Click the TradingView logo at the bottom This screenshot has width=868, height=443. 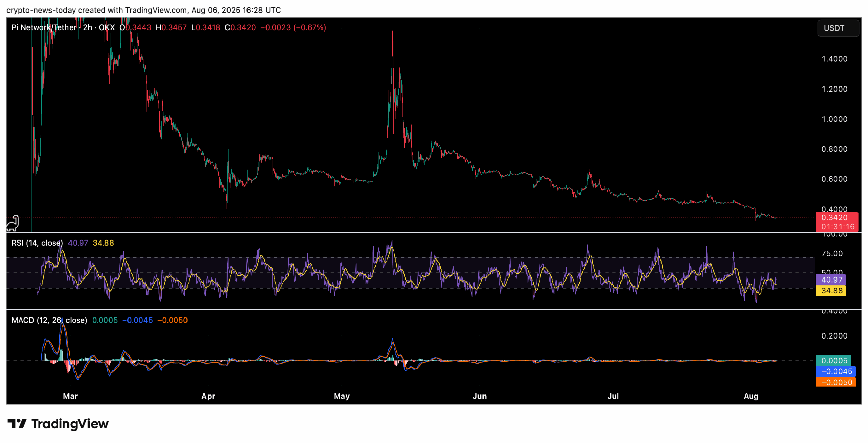pos(58,424)
